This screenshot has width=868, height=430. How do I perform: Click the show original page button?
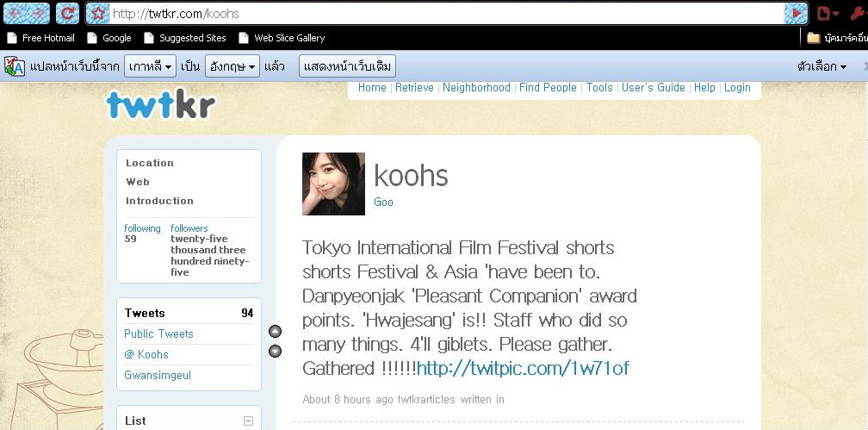(348, 66)
